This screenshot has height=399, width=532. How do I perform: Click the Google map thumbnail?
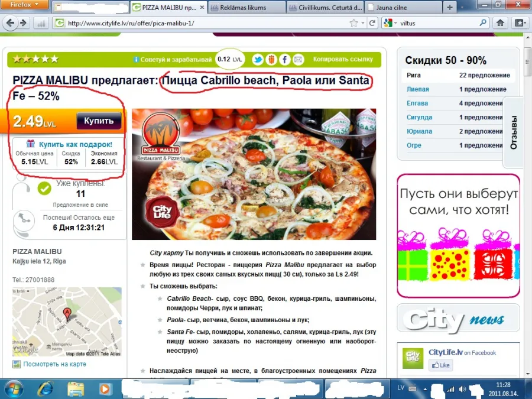(67, 322)
